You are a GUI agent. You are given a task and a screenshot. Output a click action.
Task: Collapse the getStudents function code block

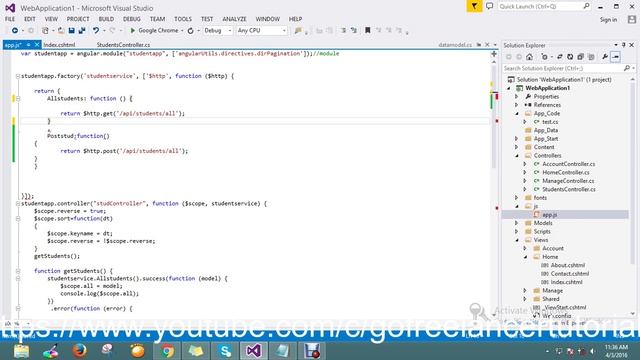(x=18, y=271)
